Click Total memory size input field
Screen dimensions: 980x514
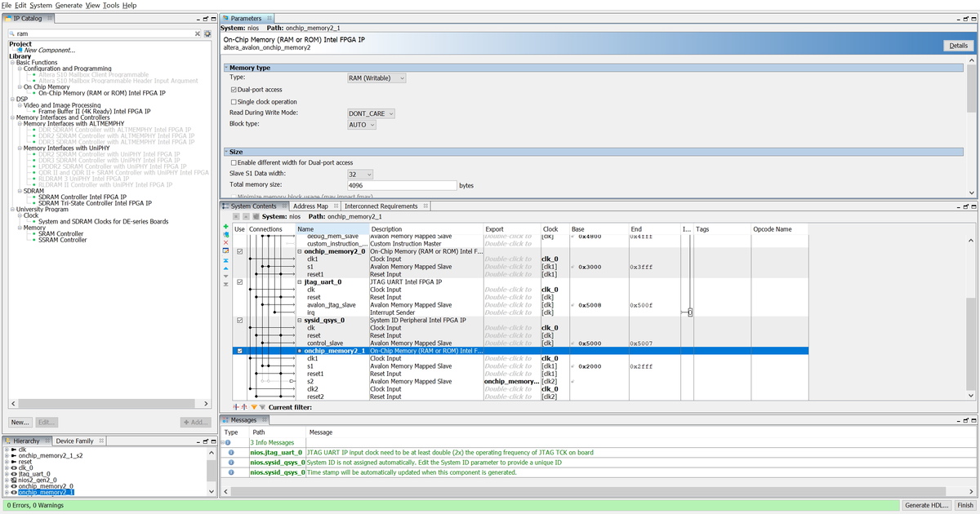tap(401, 185)
